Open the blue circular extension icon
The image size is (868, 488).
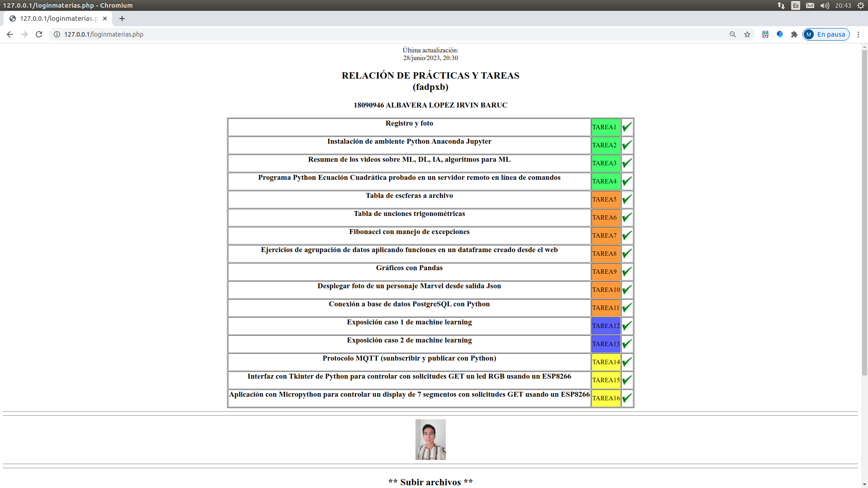pos(780,34)
